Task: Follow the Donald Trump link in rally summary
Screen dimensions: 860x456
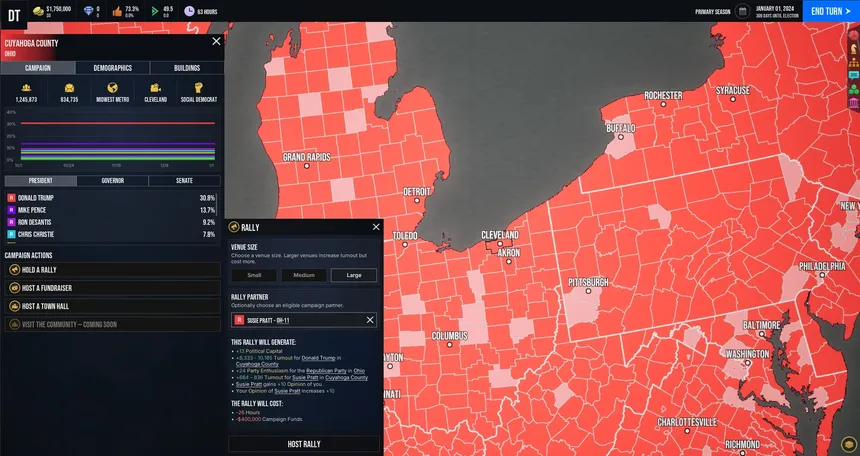Action: [318, 358]
